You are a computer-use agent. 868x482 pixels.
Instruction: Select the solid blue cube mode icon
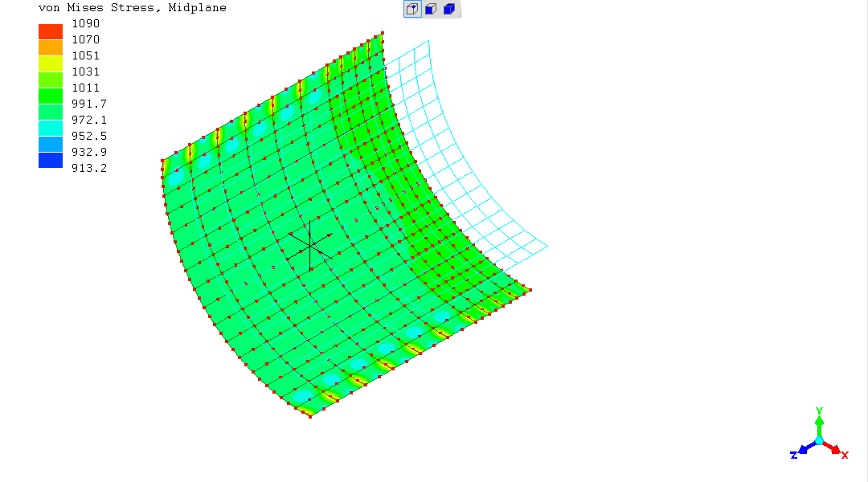(x=449, y=10)
